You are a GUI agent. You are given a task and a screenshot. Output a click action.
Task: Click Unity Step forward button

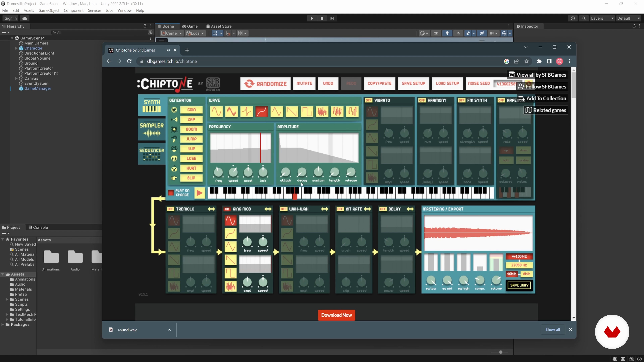[x=332, y=18]
